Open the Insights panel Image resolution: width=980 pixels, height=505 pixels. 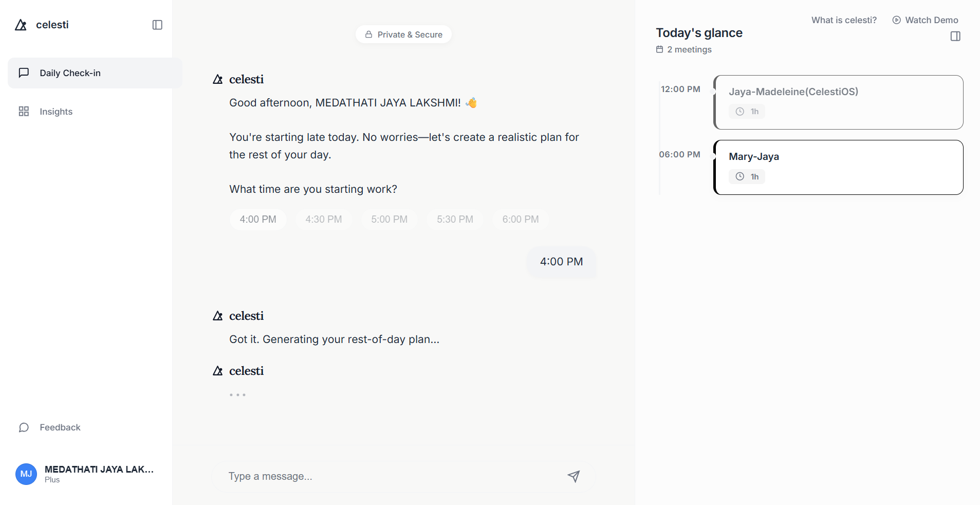tap(57, 111)
